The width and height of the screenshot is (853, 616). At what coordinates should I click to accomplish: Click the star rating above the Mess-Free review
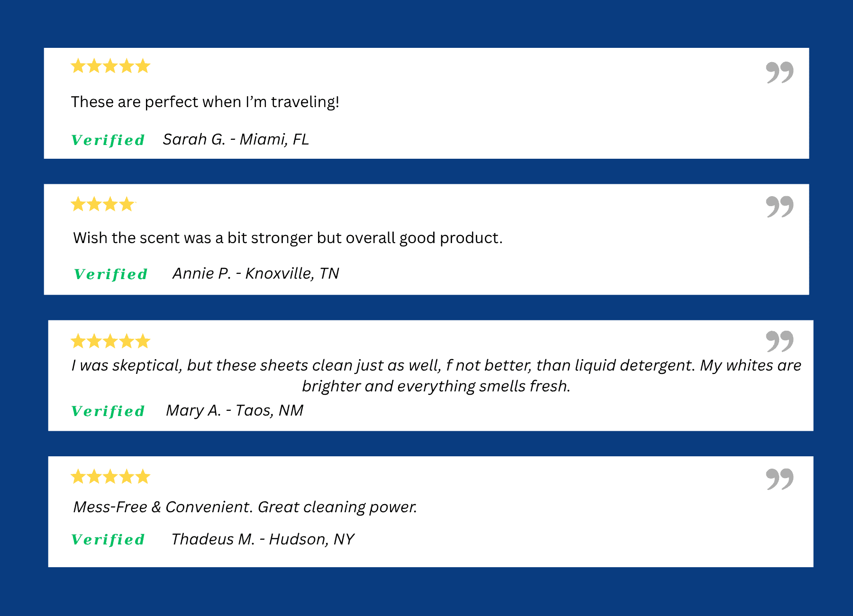[110, 476]
